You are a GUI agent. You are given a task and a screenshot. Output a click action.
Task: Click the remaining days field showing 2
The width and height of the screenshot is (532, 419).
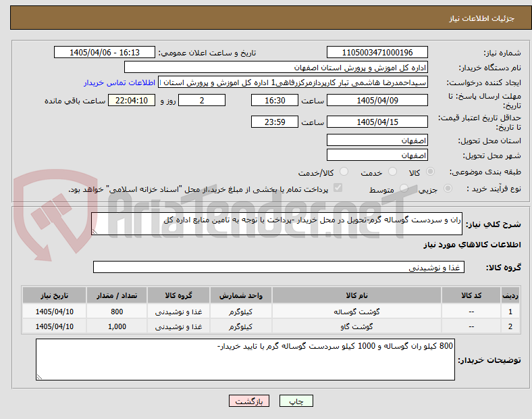click(202, 101)
